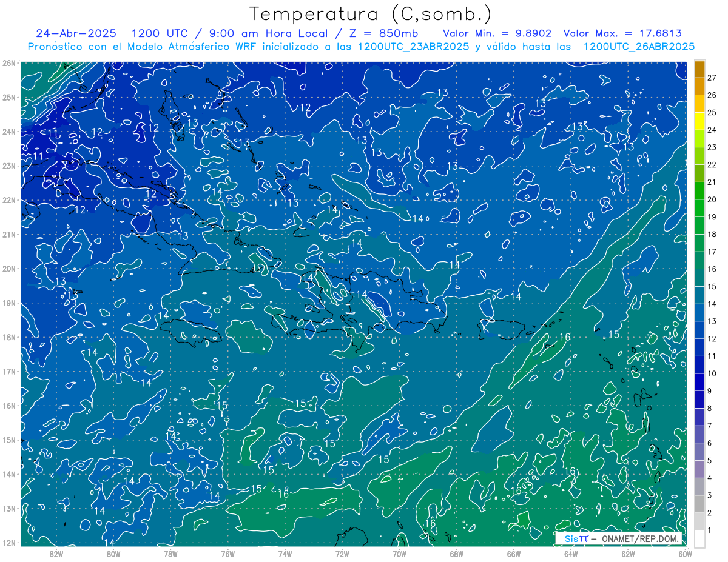728x562 pixels.
Task: Click the "82W" longitude axis label
Action: click(56, 554)
